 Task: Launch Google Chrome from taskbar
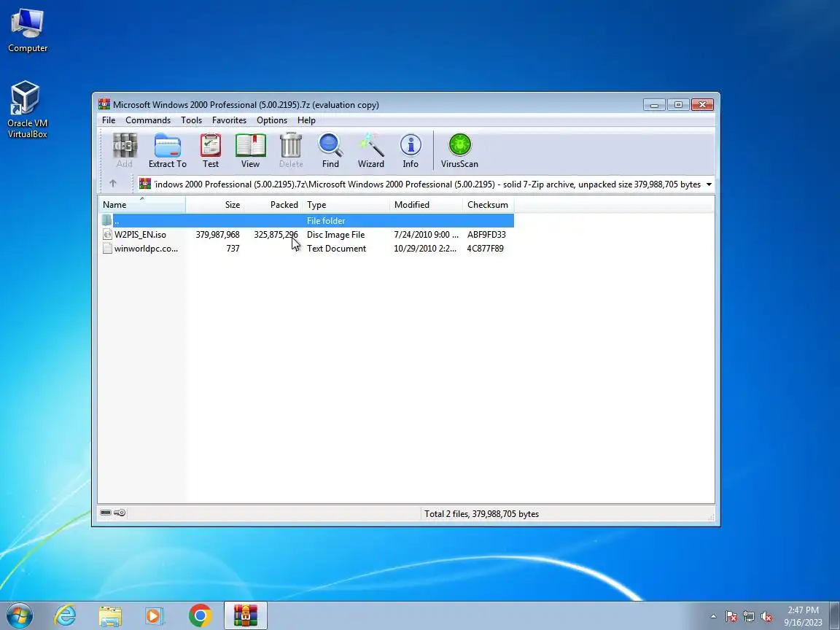[201, 615]
